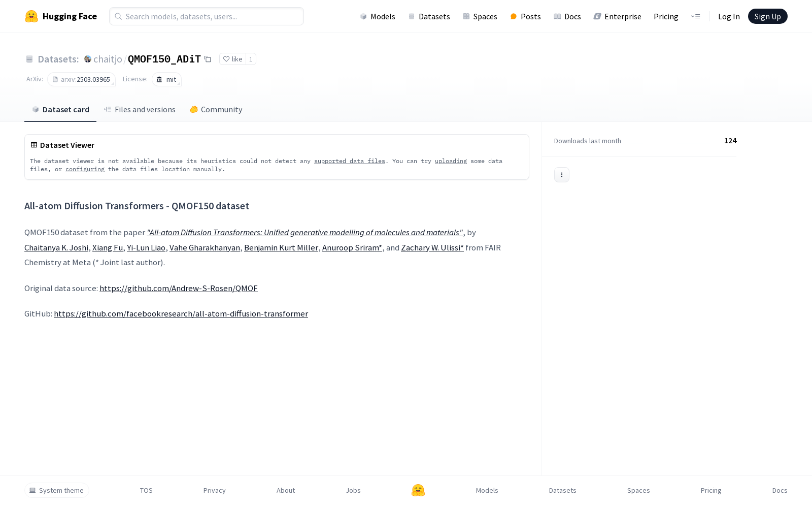Click the Hugging Face logo icon

coord(31,16)
